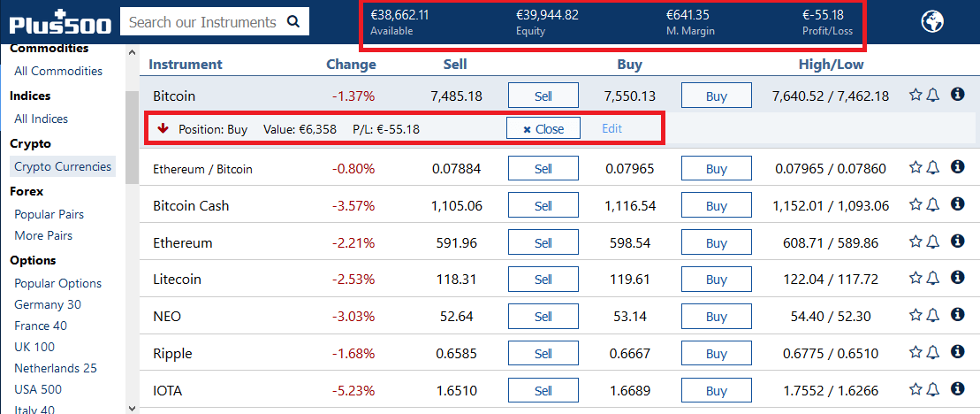
Task: Buy Ripple
Action: click(717, 353)
